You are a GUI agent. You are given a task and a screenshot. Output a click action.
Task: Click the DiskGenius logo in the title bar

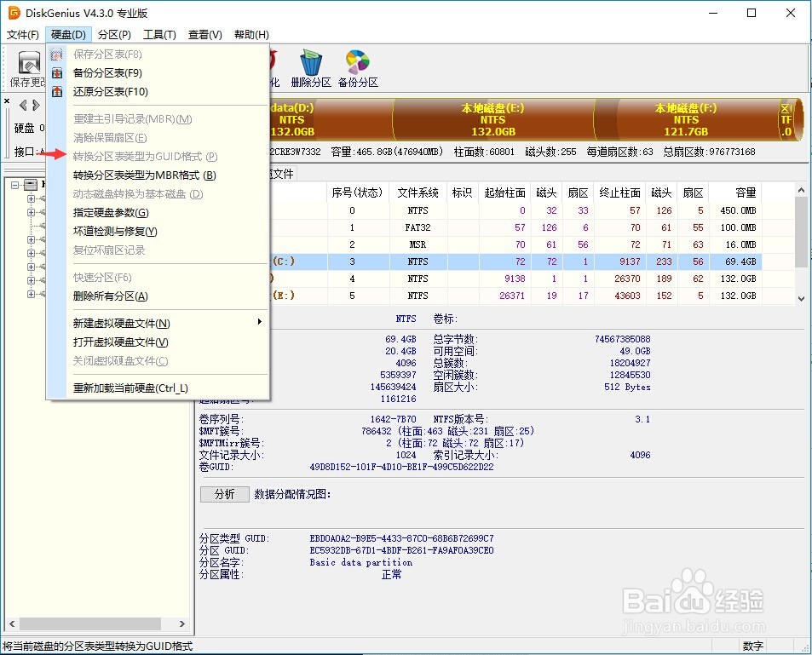14,13
